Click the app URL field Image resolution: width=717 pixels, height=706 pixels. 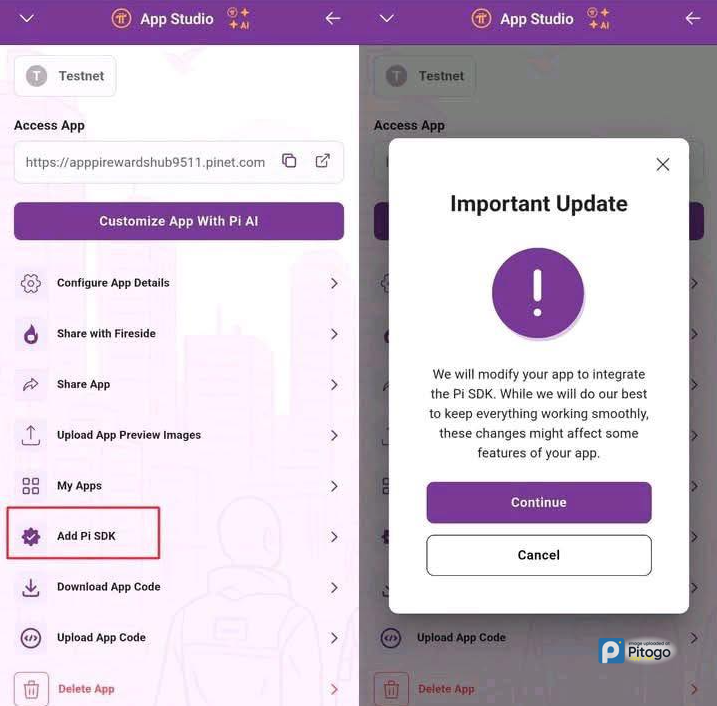(x=179, y=162)
